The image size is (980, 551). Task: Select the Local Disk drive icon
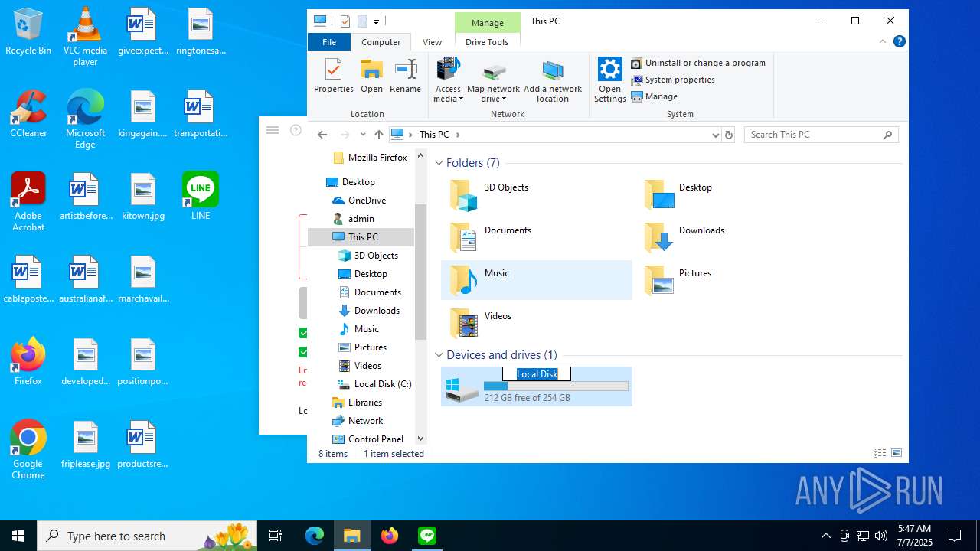click(x=462, y=389)
